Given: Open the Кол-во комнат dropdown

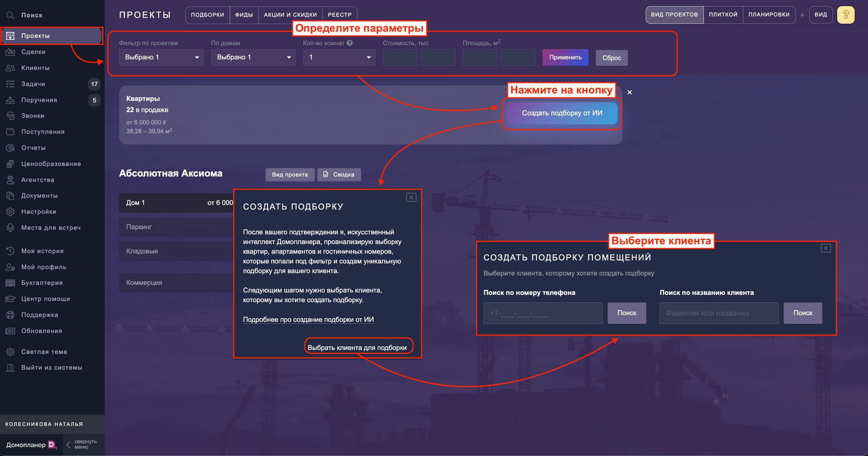Looking at the screenshot, I should 339,57.
